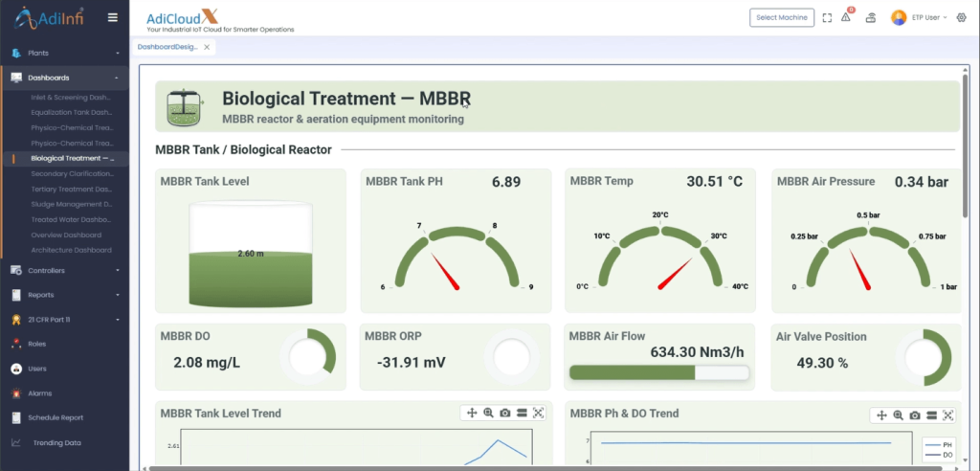
Task: Select pan tool on Tank Level Trend chart
Action: [472, 413]
